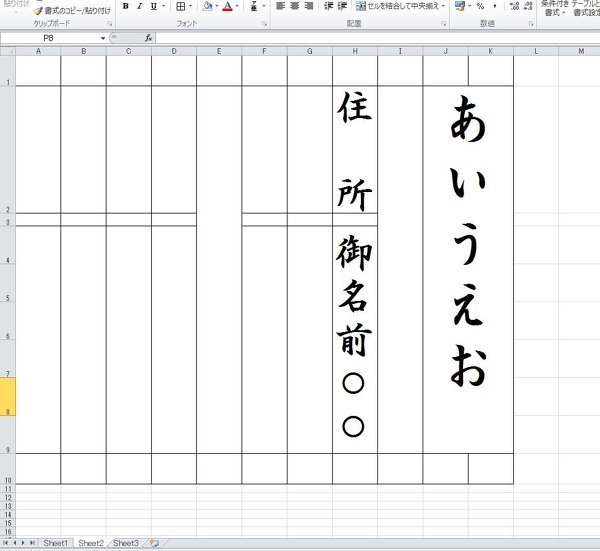
Task: Open the Font group dialog launcher
Action: tap(264, 24)
